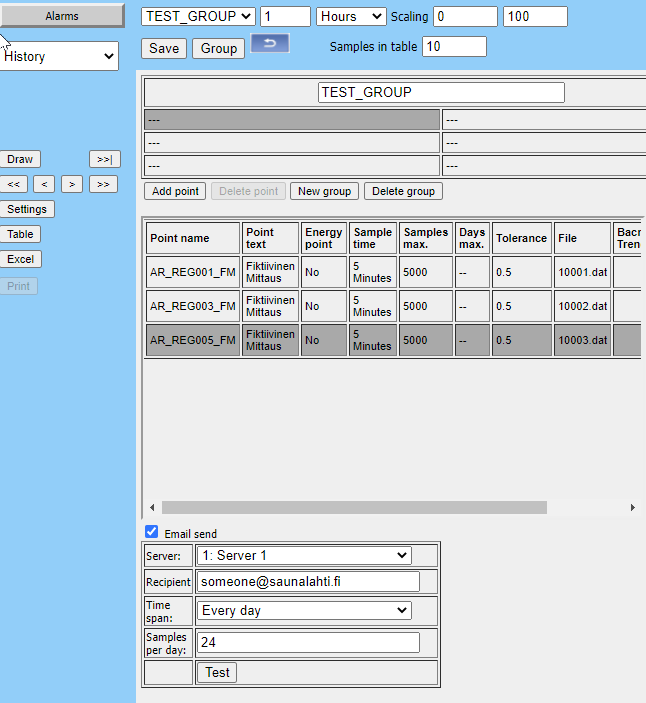
Task: Open Settings from the sidebar
Action: 26,209
